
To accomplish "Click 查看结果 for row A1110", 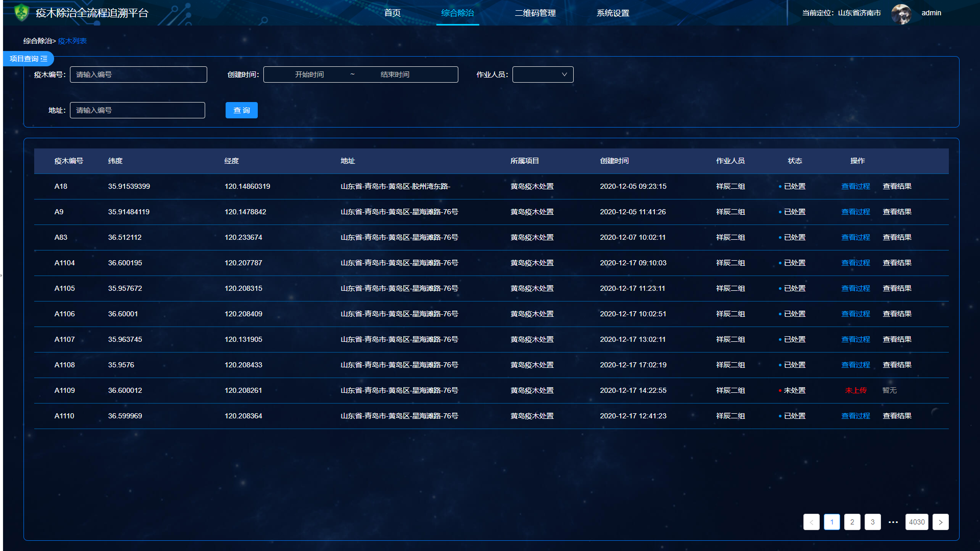I will 897,416.
